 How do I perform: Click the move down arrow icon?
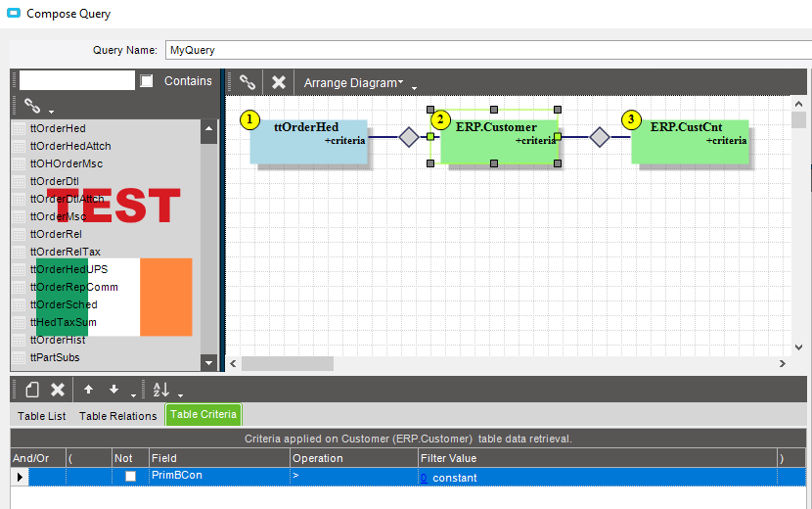click(x=113, y=390)
